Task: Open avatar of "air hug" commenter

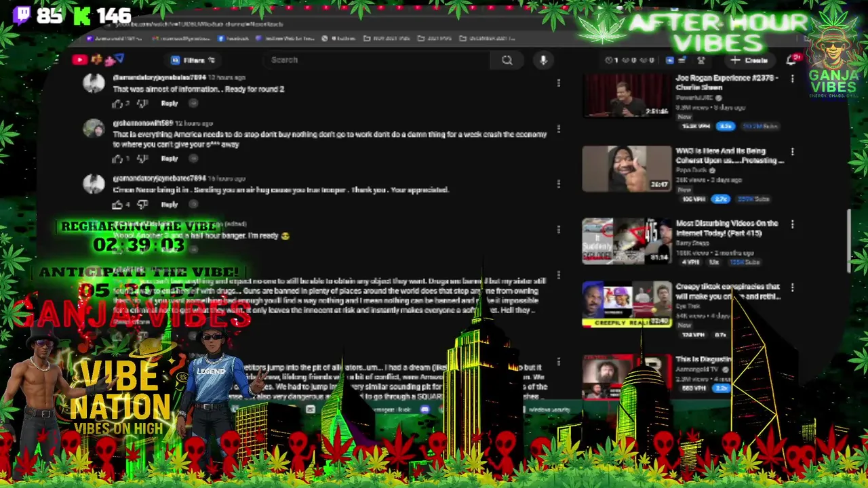Action: tap(94, 184)
